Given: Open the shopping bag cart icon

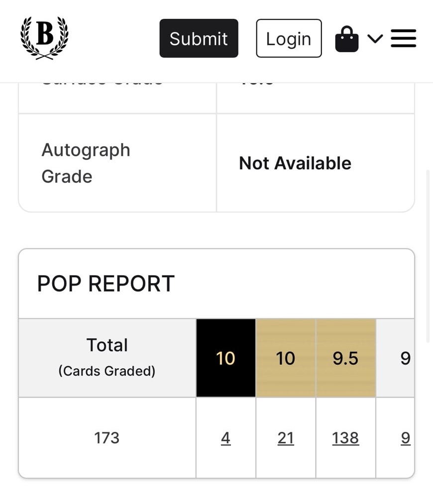Looking at the screenshot, I should click(x=346, y=39).
